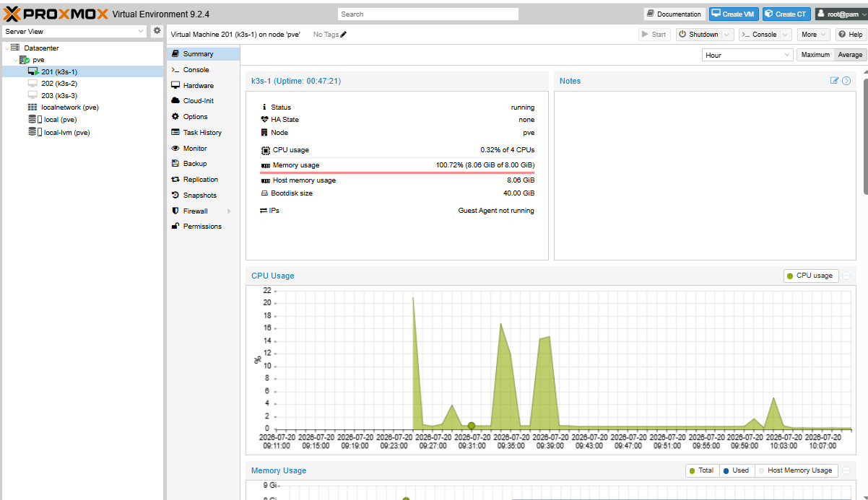The image size is (868, 500).
Task: Click into the Search field
Action: pos(428,14)
